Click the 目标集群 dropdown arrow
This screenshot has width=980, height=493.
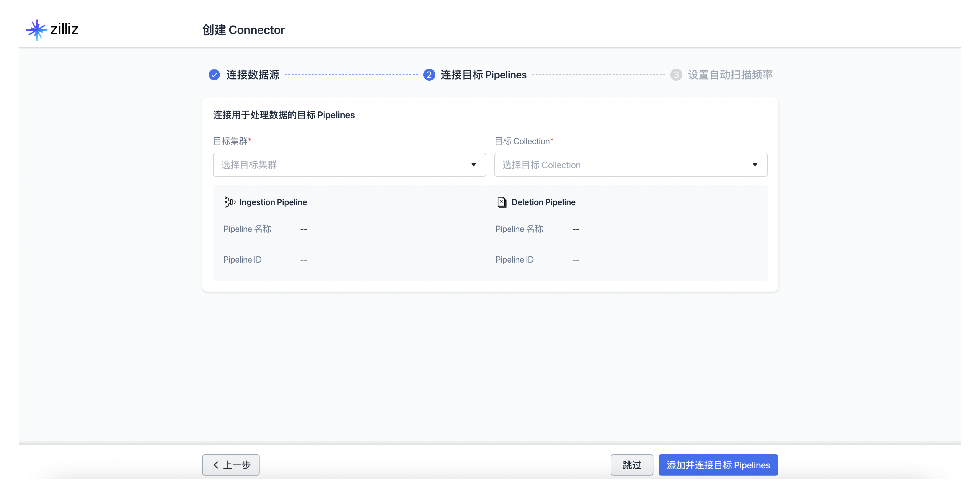473,165
